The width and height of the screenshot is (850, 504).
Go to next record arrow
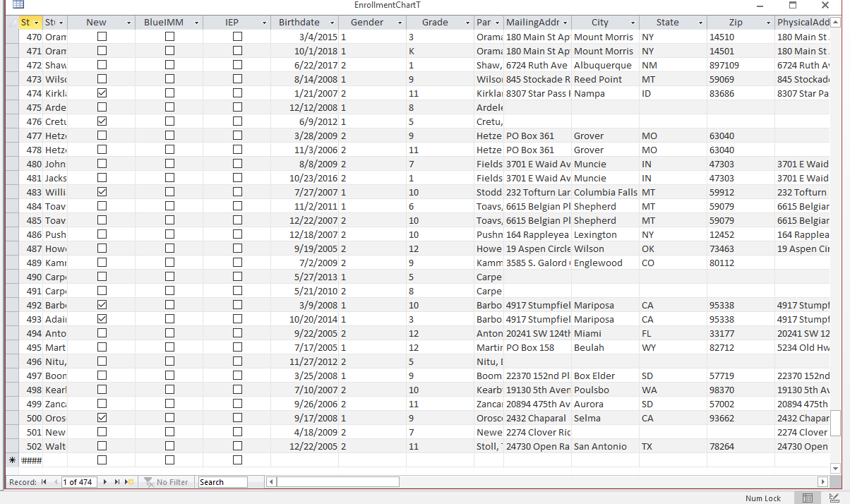pos(105,482)
